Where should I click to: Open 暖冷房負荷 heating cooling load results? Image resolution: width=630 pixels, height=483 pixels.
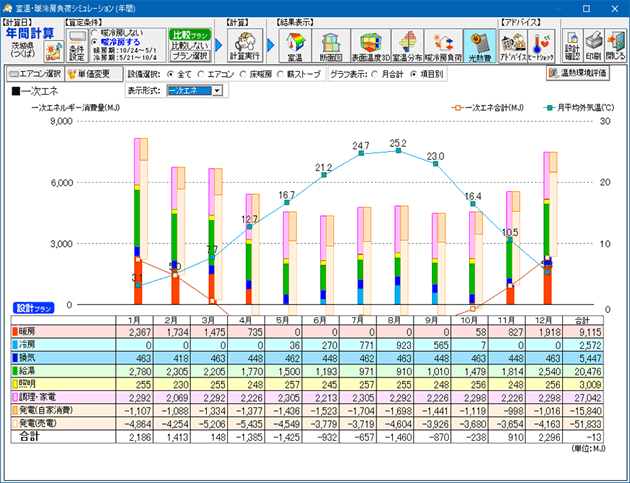(x=443, y=45)
